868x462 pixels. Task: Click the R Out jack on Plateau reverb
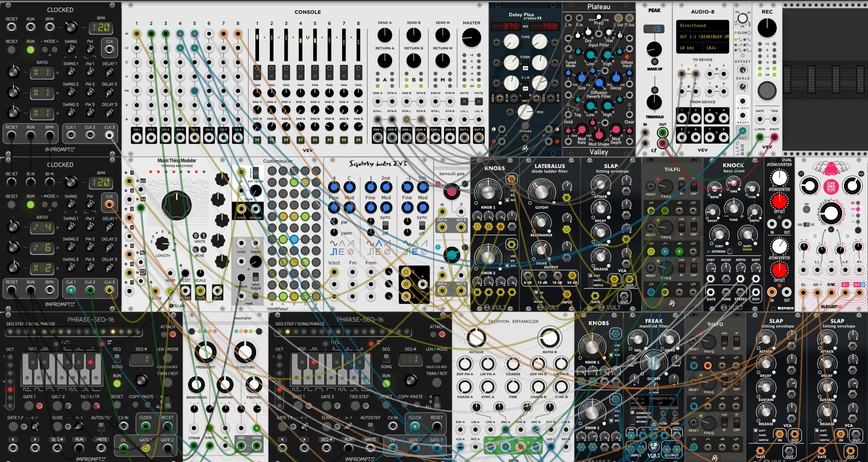click(x=629, y=18)
